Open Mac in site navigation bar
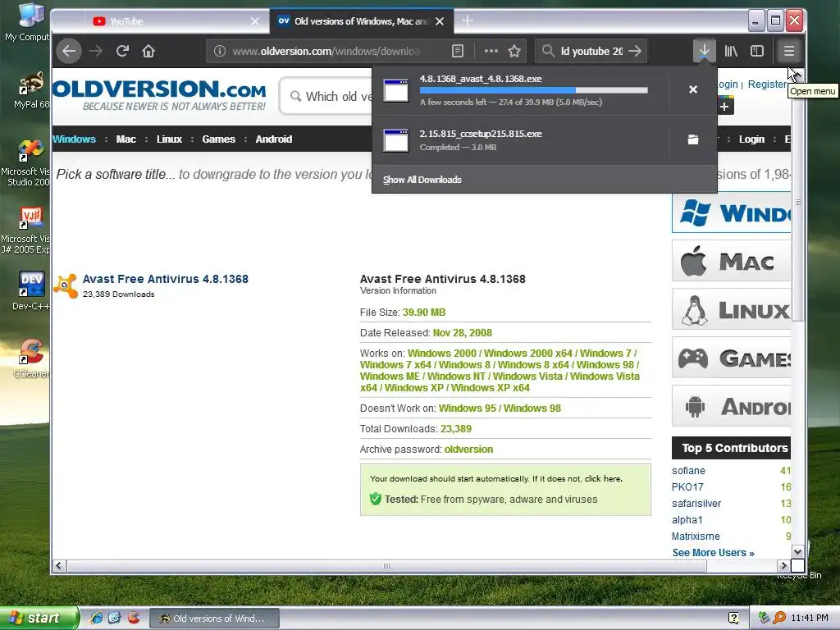This screenshot has width=840, height=630. [x=126, y=139]
